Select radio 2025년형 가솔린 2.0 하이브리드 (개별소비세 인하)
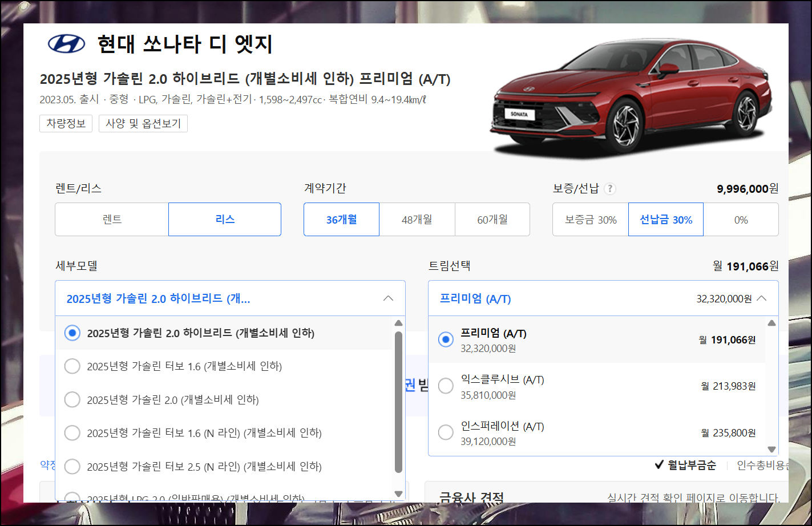Image resolution: width=812 pixels, height=526 pixels. 72,333
